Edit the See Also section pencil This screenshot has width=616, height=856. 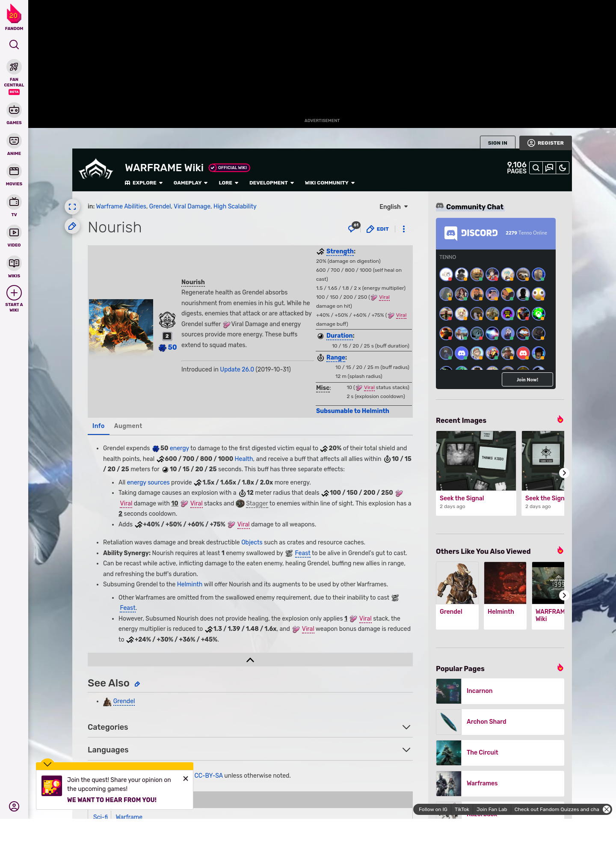coord(137,684)
